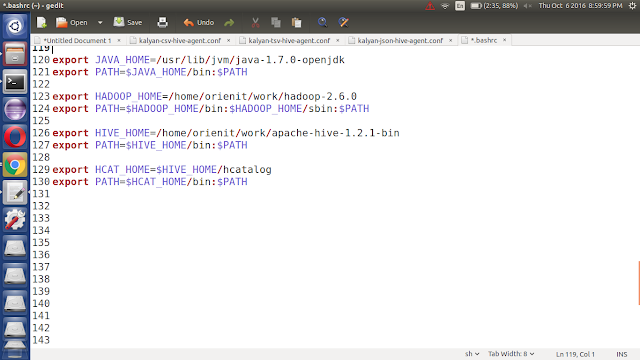Close the kalyan-csv-hive-agent.conf tab
The image size is (640, 360).
[229, 40]
